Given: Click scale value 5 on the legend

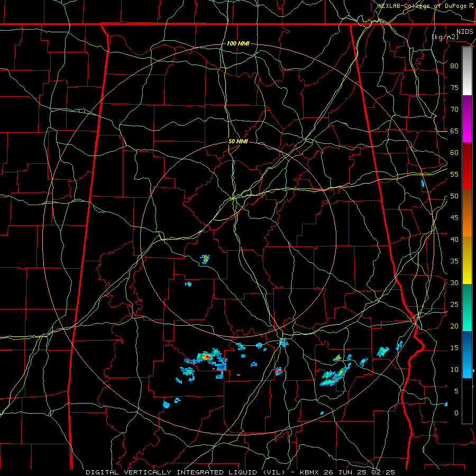Looking at the screenshot, I should click(456, 391).
